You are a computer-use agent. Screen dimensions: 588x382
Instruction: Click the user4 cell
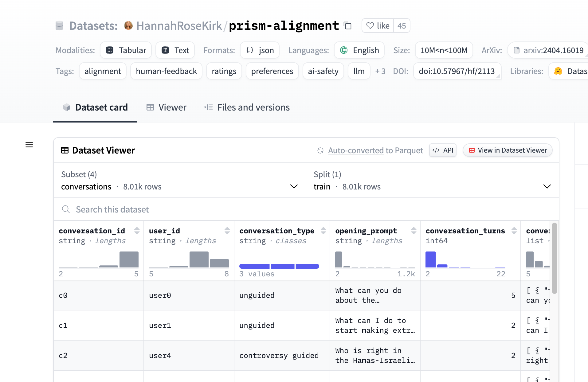(189, 356)
